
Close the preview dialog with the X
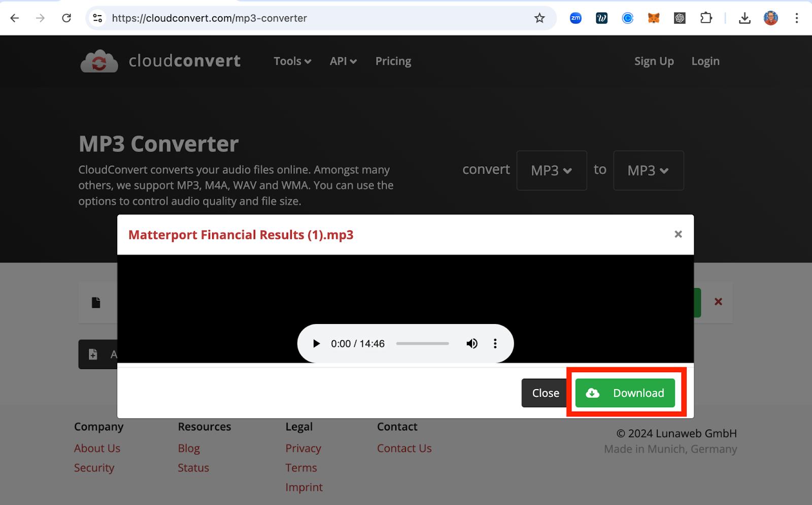pyautogui.click(x=678, y=234)
